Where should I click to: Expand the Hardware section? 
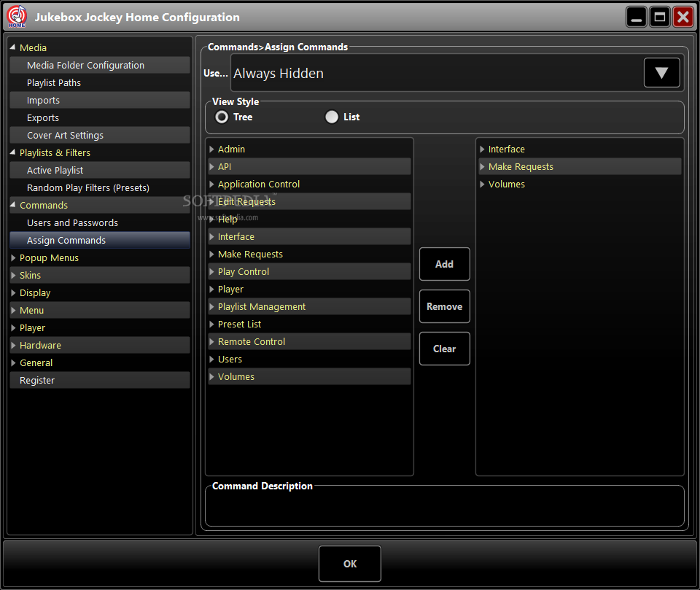(13, 345)
